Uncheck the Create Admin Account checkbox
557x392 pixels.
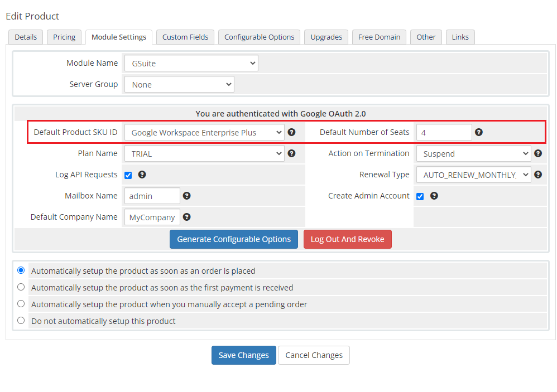[x=420, y=196]
